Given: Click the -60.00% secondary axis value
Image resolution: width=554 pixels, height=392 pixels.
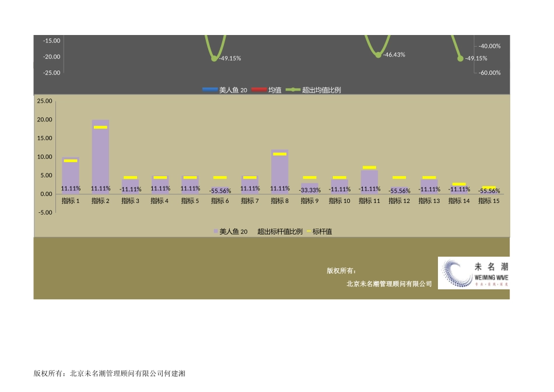Looking at the screenshot, I should [490, 73].
